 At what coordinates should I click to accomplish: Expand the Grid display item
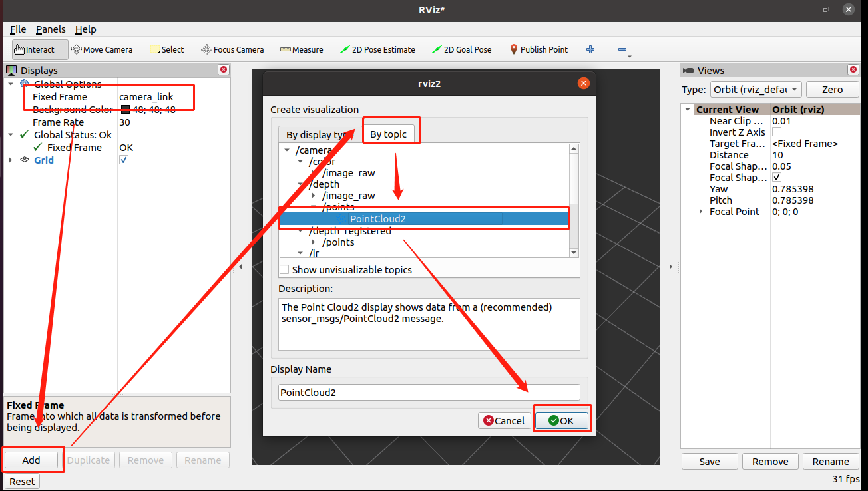[11, 160]
